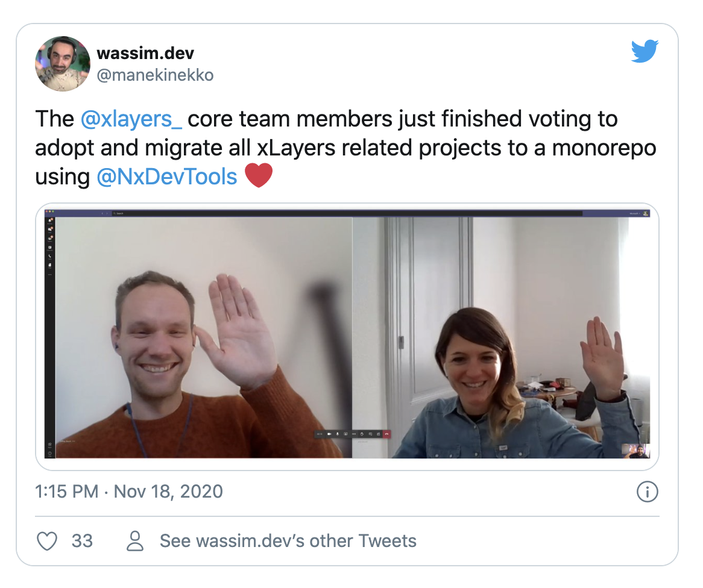The height and width of the screenshot is (588, 703).
Task: Toggle the camera in call controls
Action: point(329,434)
